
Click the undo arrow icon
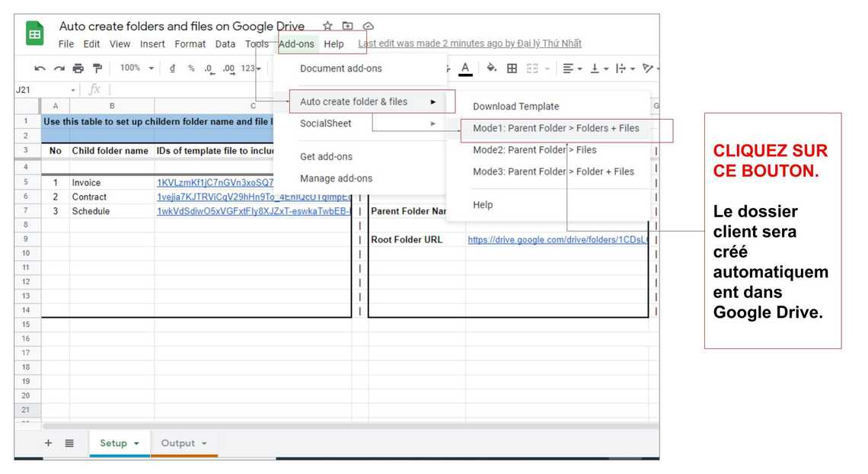pyautogui.click(x=40, y=69)
